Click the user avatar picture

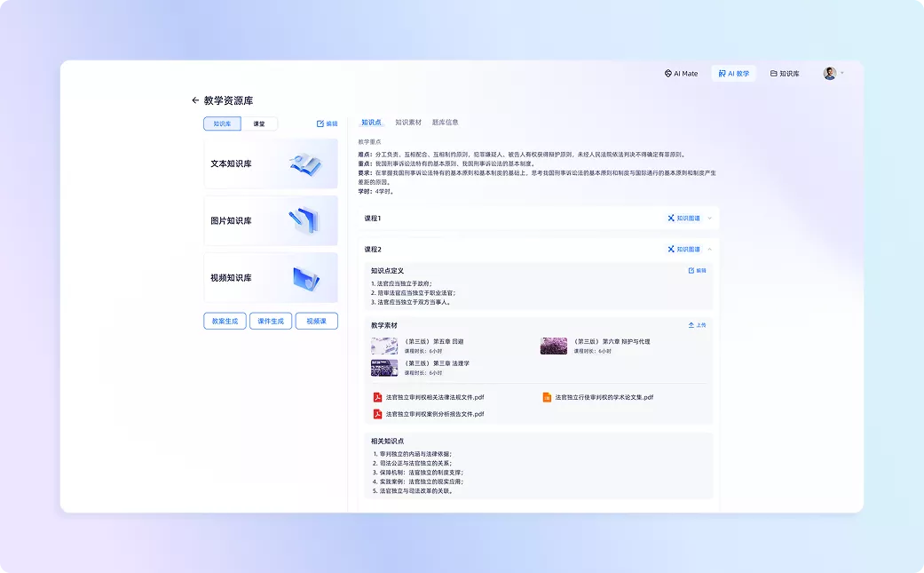tap(830, 74)
